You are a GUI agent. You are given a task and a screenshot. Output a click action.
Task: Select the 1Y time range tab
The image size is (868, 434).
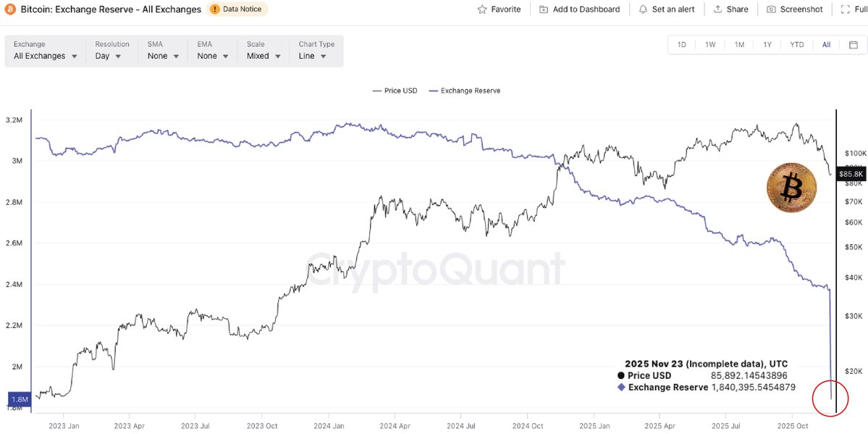pos(767,45)
